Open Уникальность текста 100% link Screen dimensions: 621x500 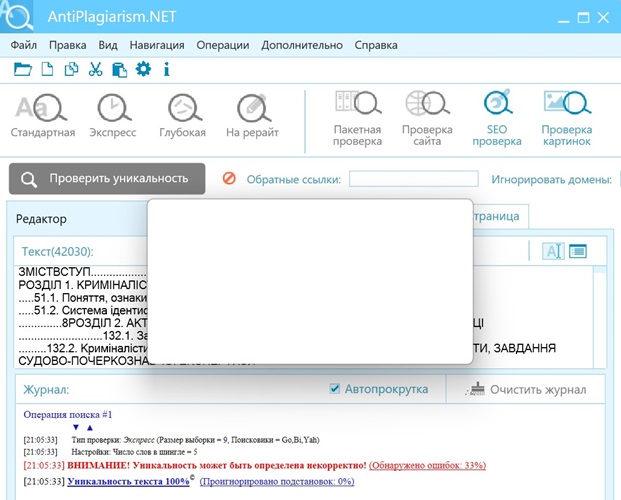pyautogui.click(x=128, y=481)
